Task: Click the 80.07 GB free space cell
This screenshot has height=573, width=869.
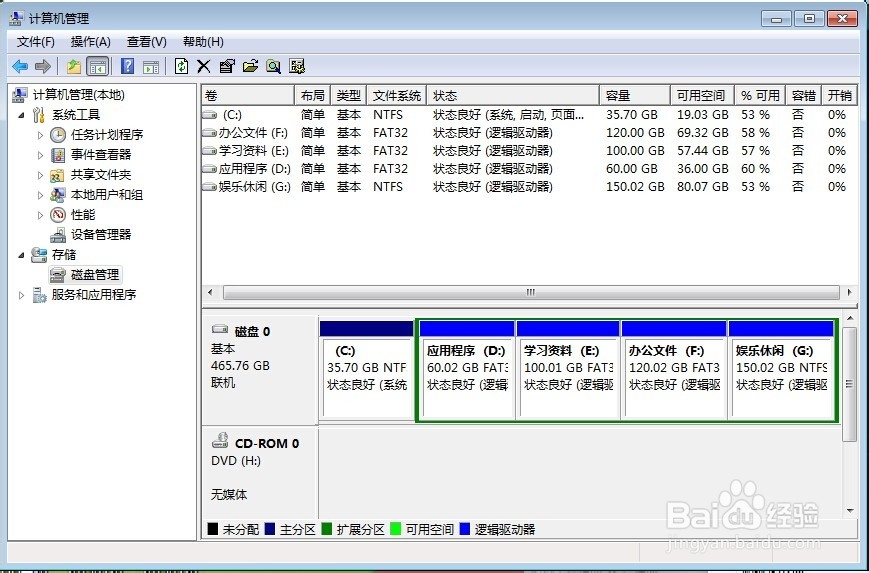Action: (702, 187)
